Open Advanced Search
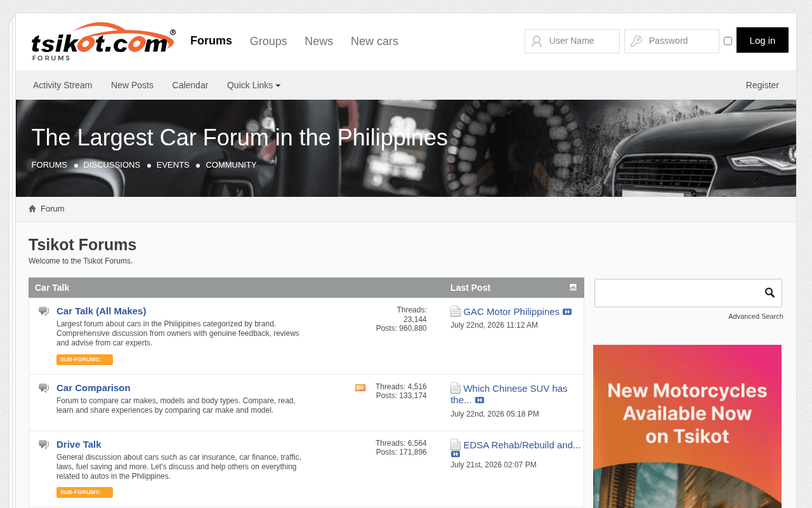Image resolution: width=812 pixels, height=508 pixels. [x=756, y=316]
